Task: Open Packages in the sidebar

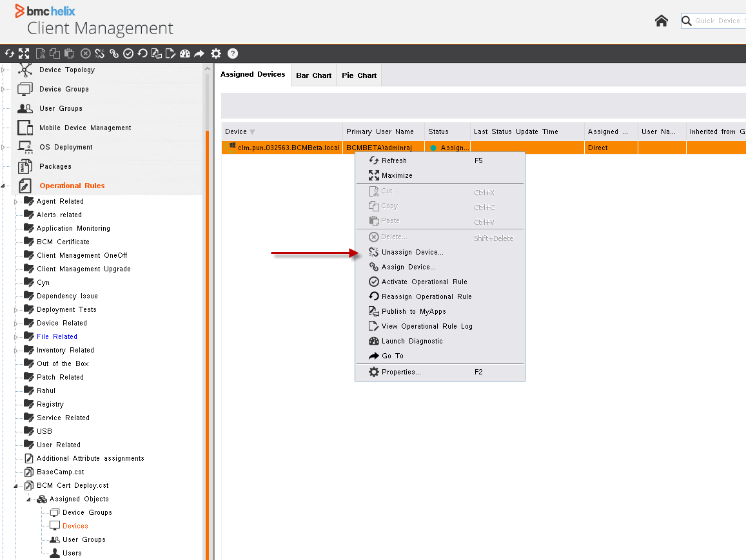Action: click(55, 166)
